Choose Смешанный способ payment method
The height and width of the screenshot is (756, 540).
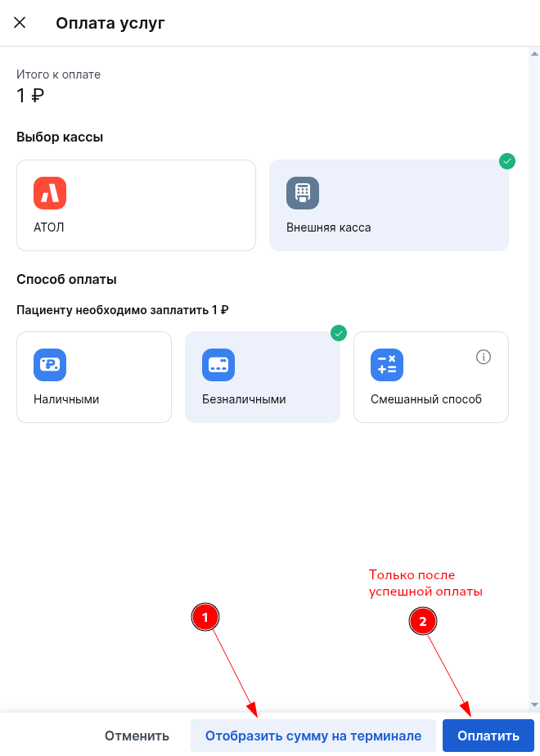[x=430, y=377]
